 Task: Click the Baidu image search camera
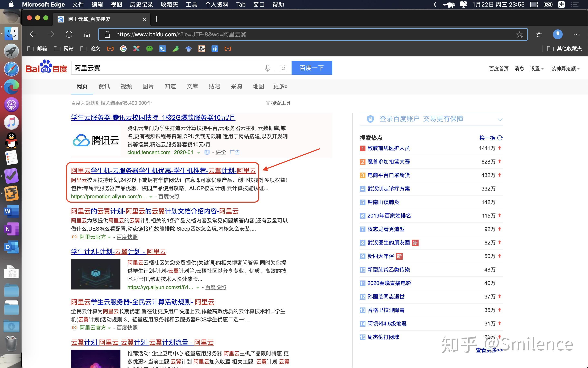[283, 68]
